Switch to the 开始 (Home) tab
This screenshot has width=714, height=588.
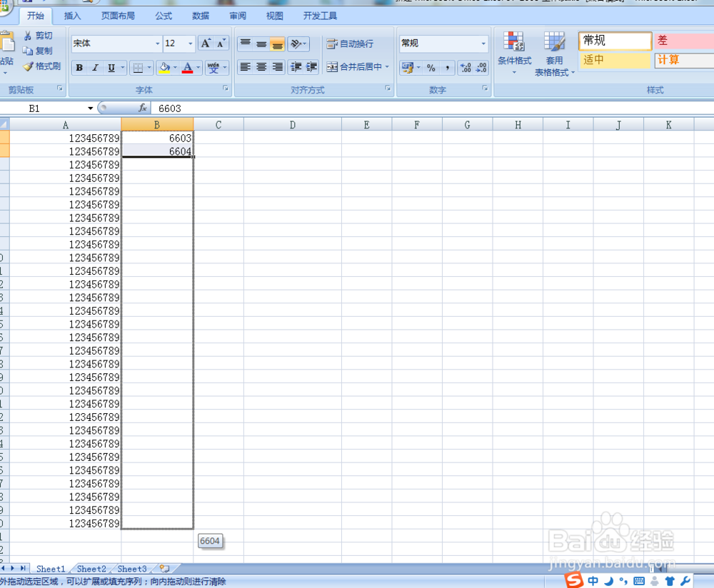35,16
